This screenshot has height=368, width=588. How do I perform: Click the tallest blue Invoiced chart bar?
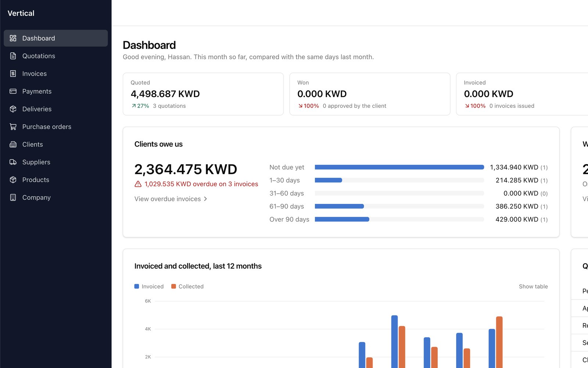394,342
